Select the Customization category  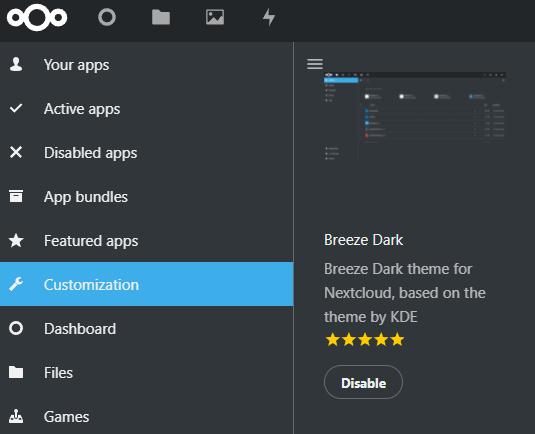[146, 284]
